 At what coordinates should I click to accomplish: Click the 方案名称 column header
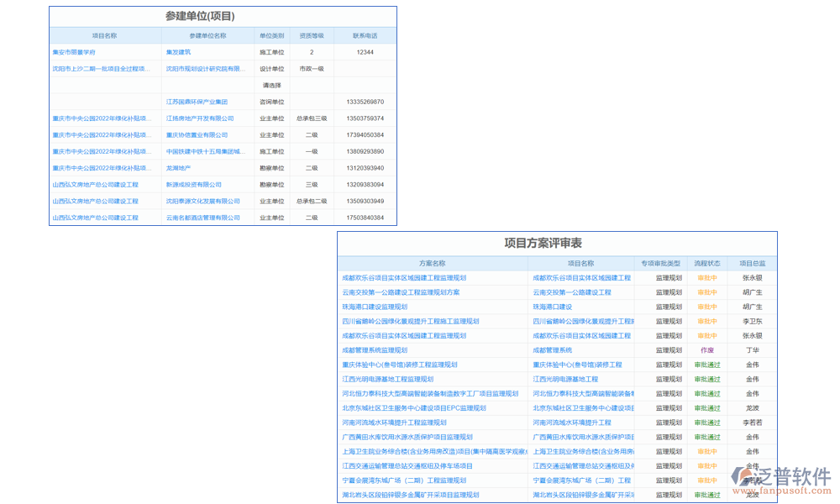click(x=433, y=264)
